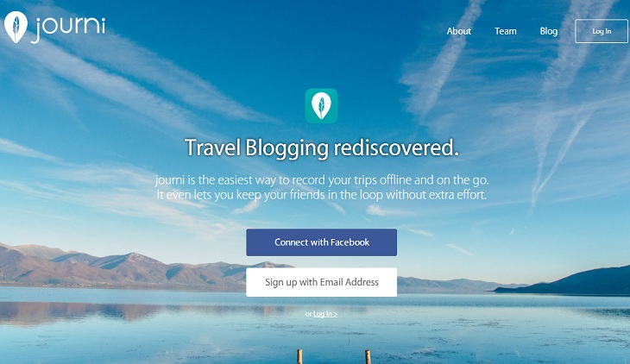Click the "journi is the easiest way" text line
This screenshot has height=364, width=630.
pos(322,180)
